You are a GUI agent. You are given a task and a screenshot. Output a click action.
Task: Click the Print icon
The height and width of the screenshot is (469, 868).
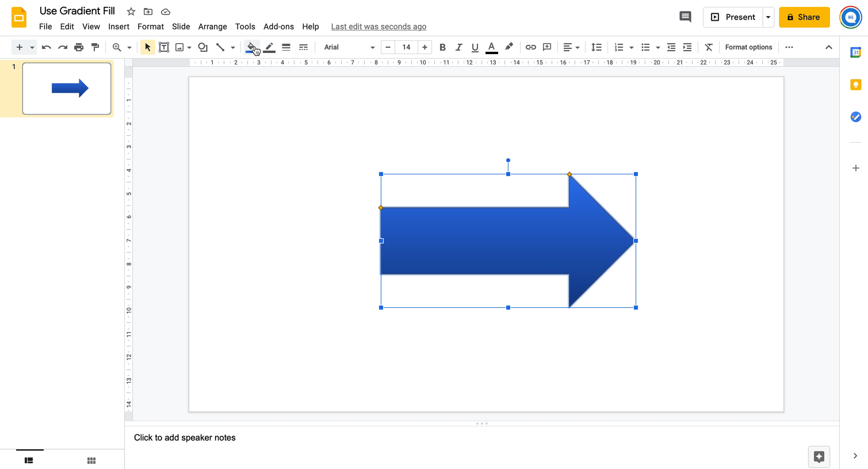pyautogui.click(x=79, y=47)
